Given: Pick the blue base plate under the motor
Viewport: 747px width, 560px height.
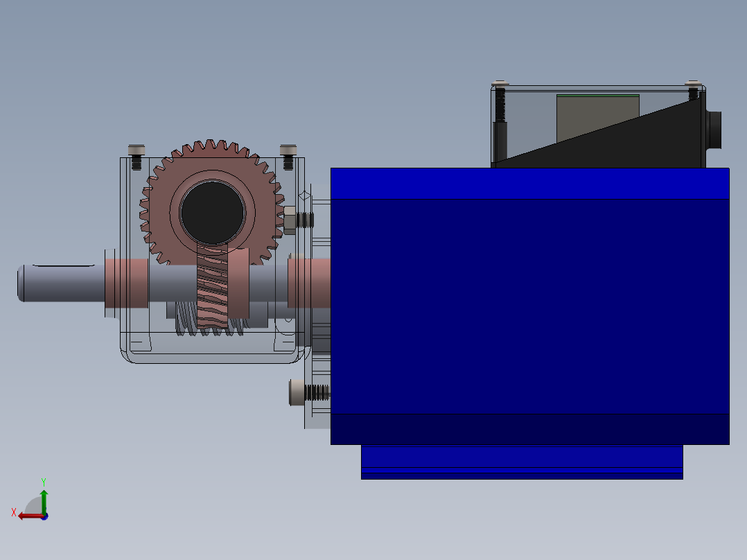Looking at the screenshot, I should (x=522, y=462).
